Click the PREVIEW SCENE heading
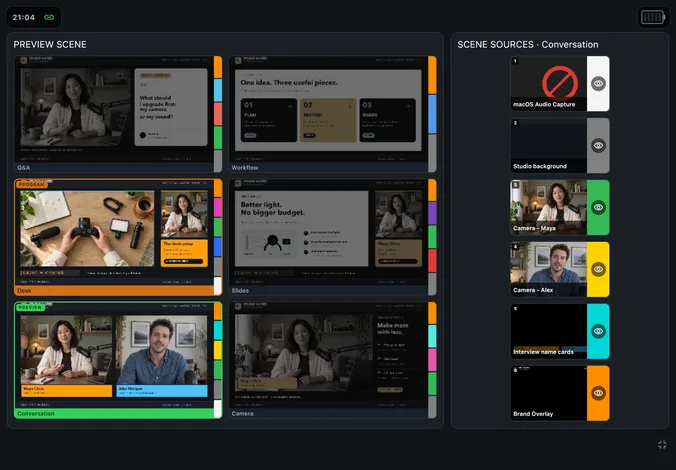Viewport: 676px width, 470px height. coord(50,44)
